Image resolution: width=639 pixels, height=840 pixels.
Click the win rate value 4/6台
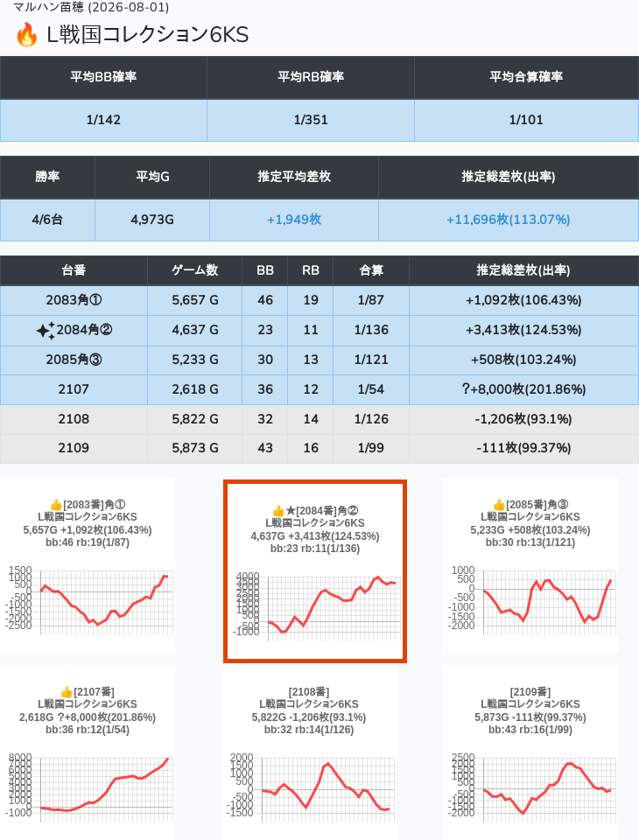[48, 220]
